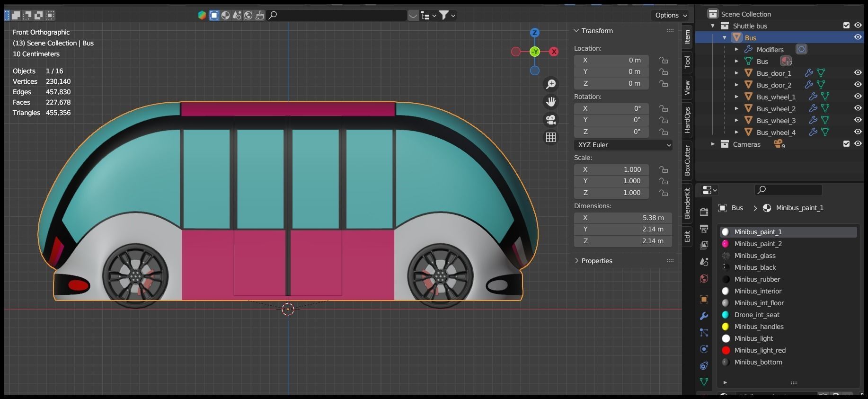Open the BlenderKit sidebar tab
Screen dimensions: 868x399
pyautogui.click(x=687, y=203)
